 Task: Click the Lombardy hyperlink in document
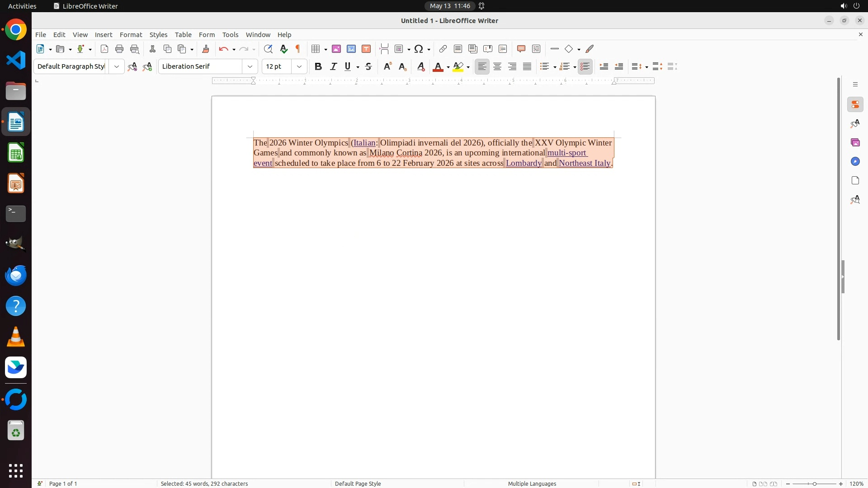coord(523,163)
